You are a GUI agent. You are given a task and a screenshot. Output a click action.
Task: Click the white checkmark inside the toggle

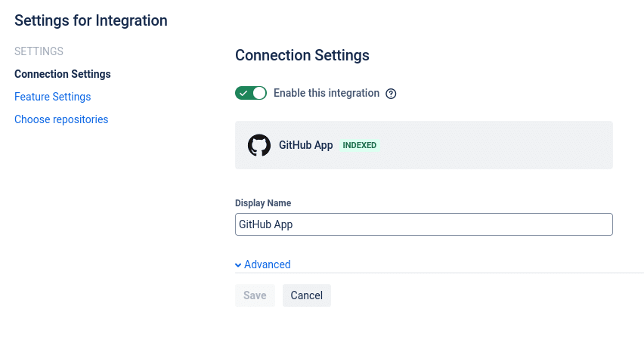click(x=243, y=93)
